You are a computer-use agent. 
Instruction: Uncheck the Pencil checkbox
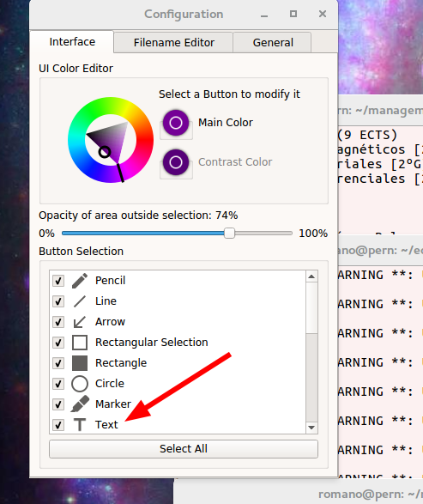[x=58, y=281]
